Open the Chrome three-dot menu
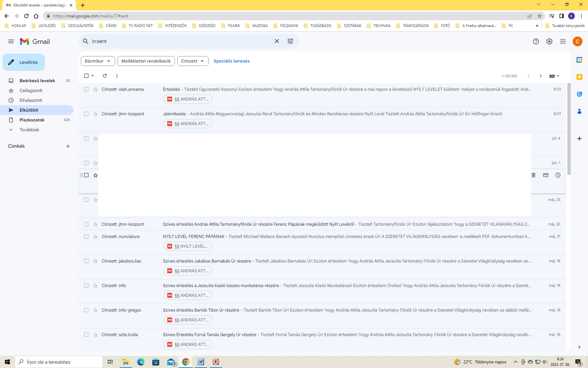The image size is (588, 368). (581, 16)
